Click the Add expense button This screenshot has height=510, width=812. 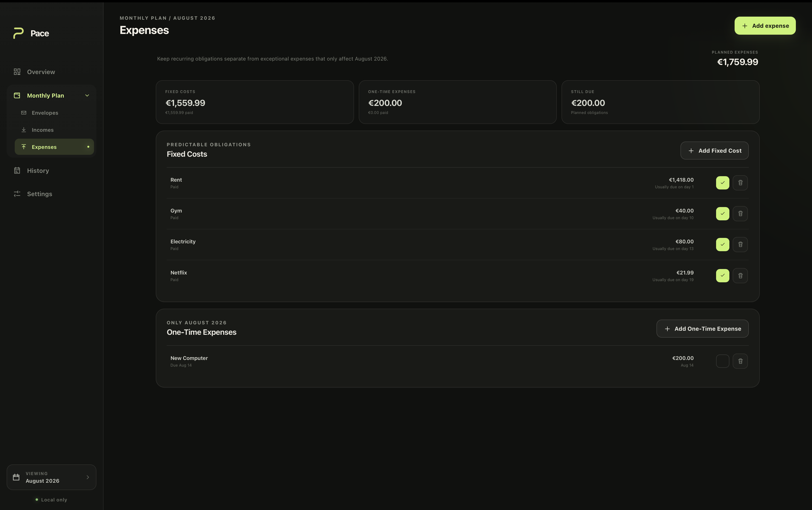(x=765, y=26)
